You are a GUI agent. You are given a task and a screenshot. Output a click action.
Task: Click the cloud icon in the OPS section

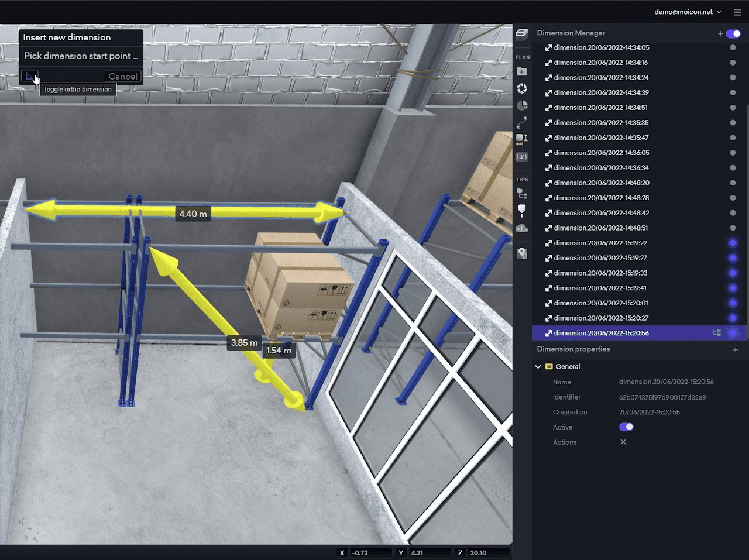(x=521, y=228)
